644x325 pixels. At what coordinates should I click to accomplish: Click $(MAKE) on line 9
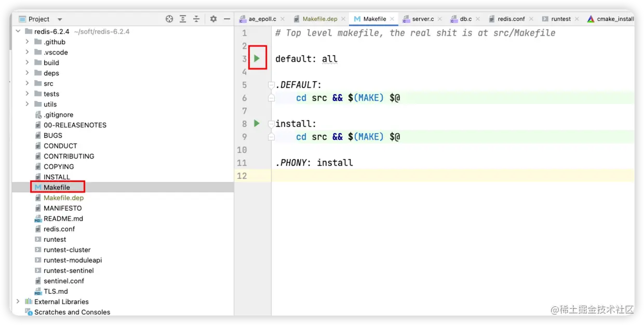pos(366,137)
